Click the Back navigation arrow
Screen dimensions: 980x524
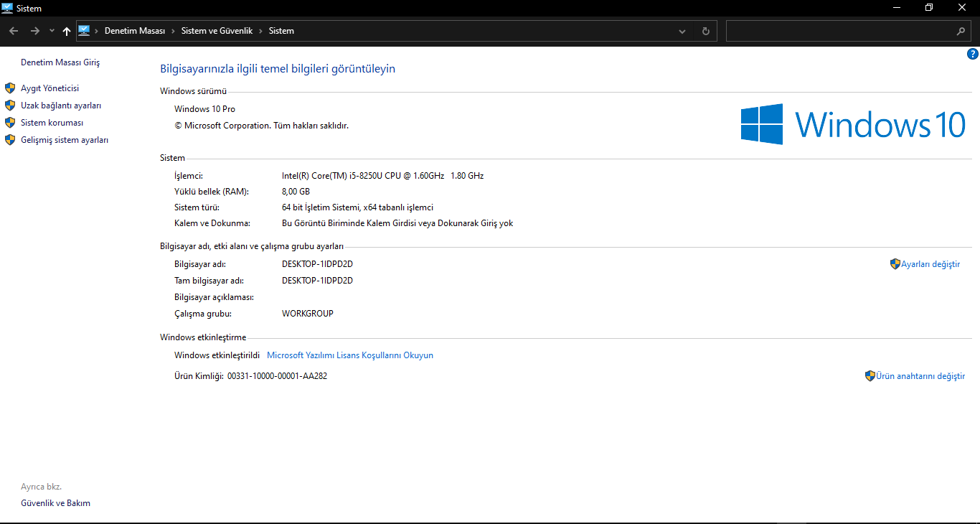click(x=14, y=31)
